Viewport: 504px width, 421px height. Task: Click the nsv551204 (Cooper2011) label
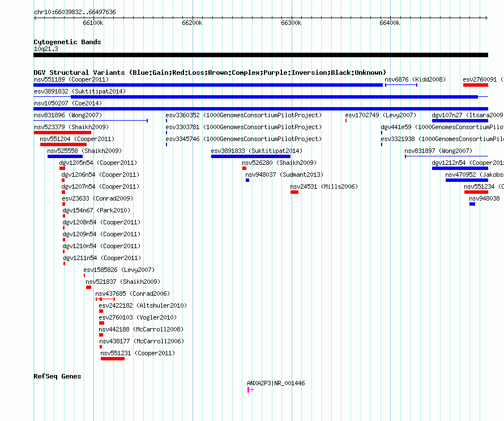coord(77,139)
